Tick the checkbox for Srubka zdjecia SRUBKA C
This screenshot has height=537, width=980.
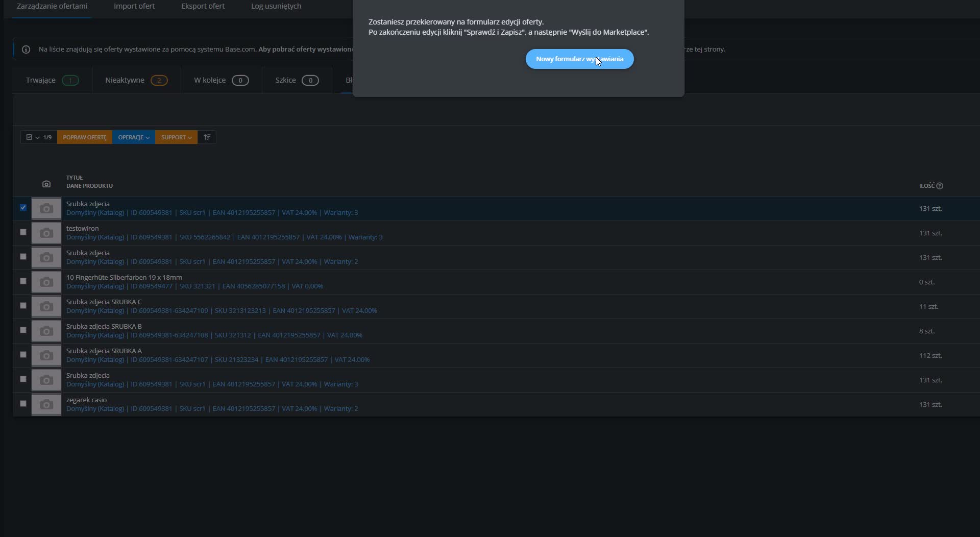(23, 305)
